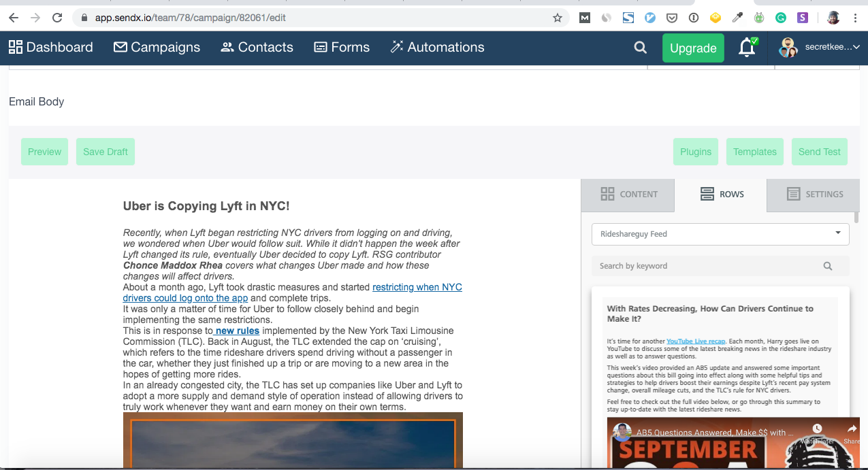Click the green robot extension icon

pos(759,18)
